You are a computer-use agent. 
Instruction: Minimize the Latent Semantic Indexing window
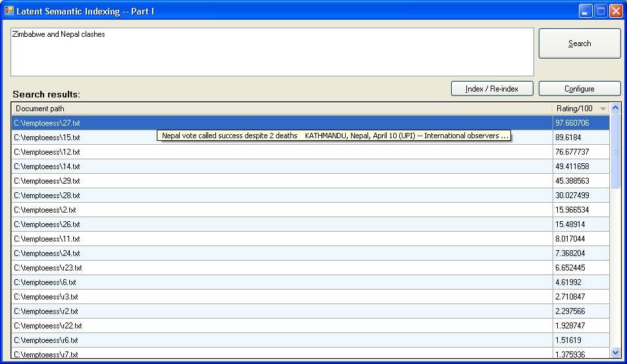click(x=586, y=11)
